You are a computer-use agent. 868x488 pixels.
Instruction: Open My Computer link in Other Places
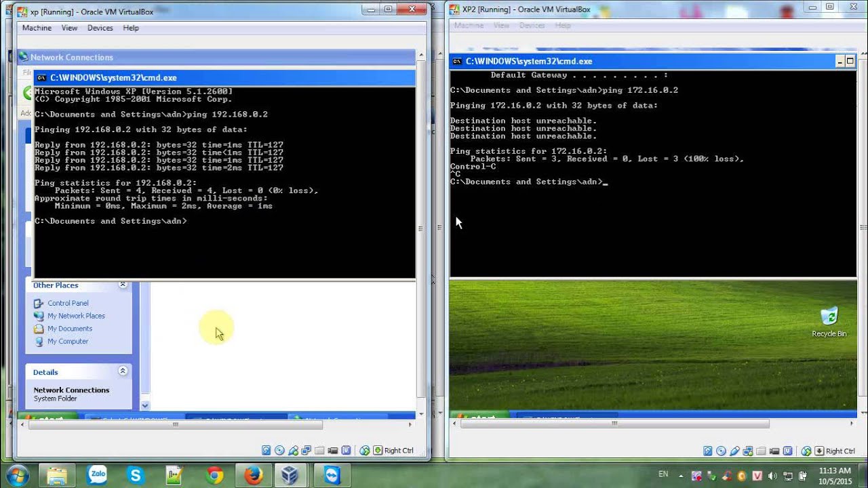(x=68, y=342)
